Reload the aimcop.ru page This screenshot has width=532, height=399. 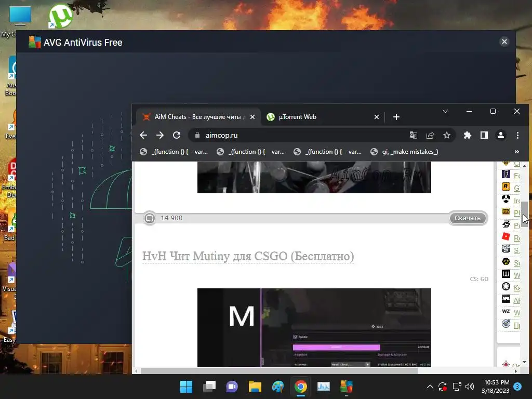177,136
